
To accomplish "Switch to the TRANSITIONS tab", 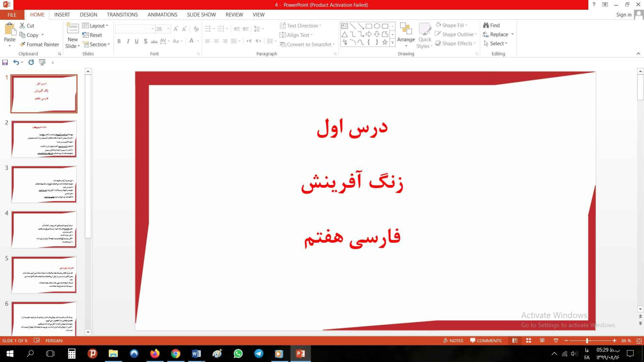I will (122, 15).
